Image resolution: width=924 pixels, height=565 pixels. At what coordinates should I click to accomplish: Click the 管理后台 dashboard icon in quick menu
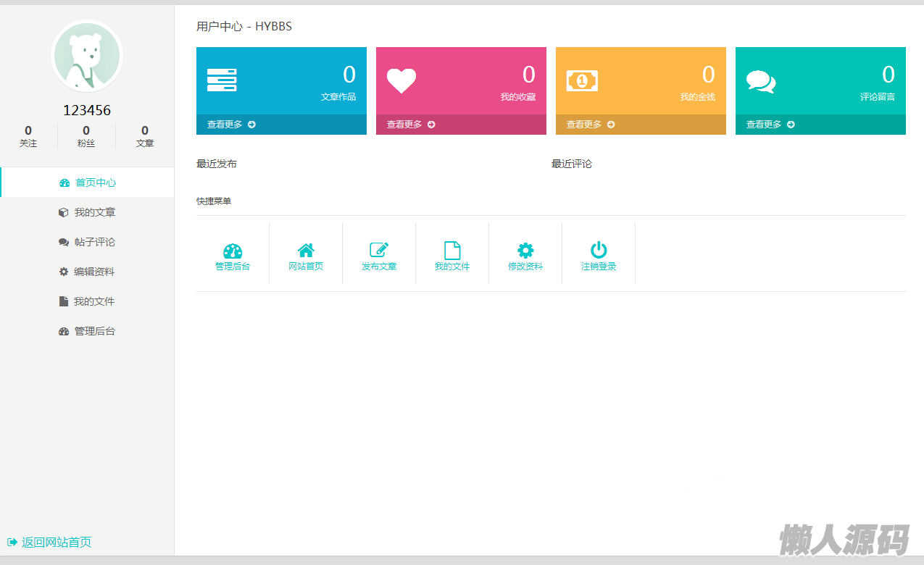[x=233, y=251]
